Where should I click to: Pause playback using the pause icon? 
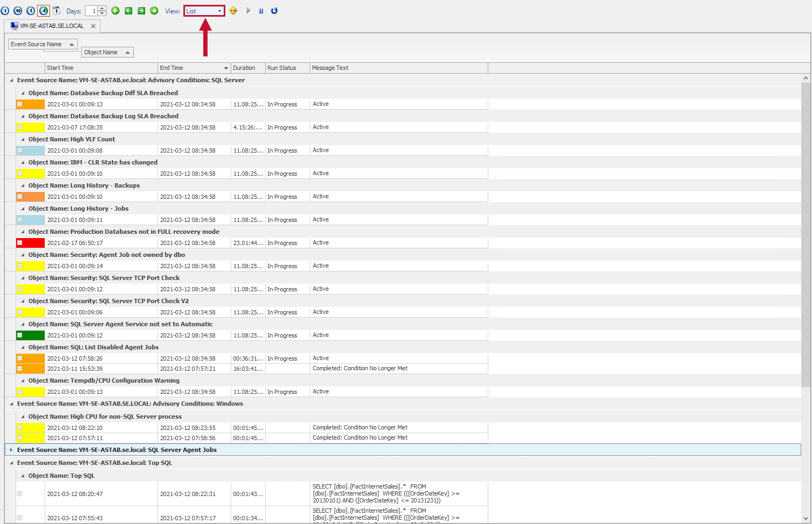261,11
